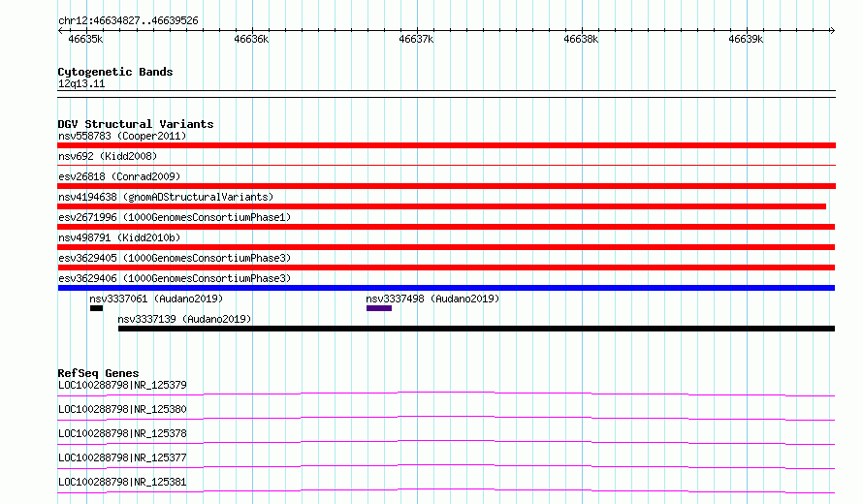Open variant nsv692 (Kidd2008) label
The width and height of the screenshot is (863, 504).
(108, 156)
